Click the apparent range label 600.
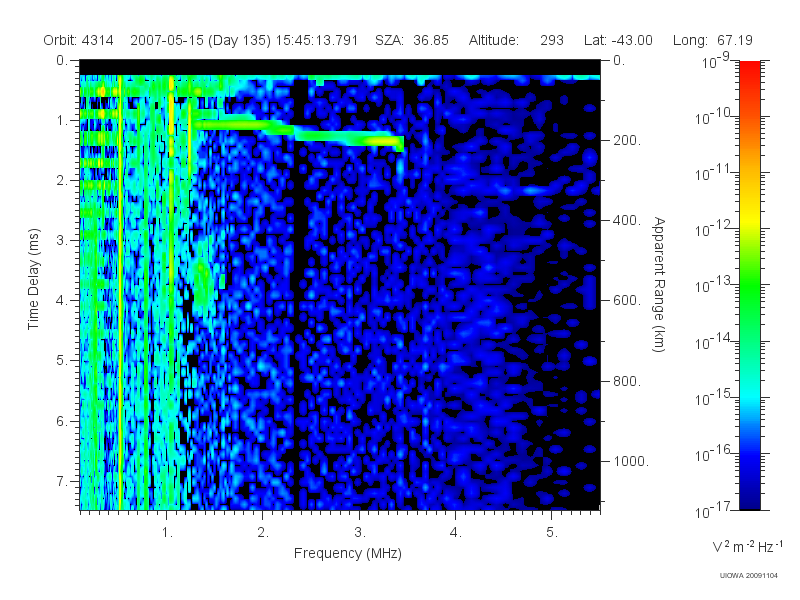 click(x=627, y=301)
